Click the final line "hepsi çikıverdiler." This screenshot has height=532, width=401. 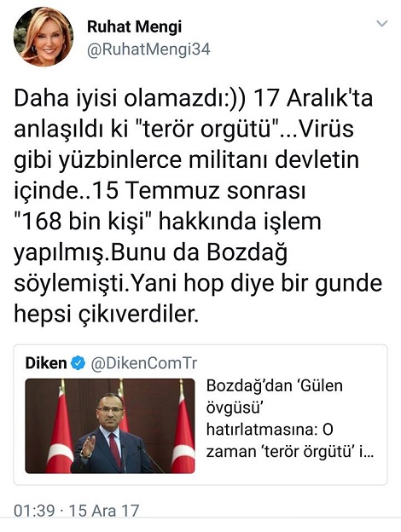click(x=106, y=314)
